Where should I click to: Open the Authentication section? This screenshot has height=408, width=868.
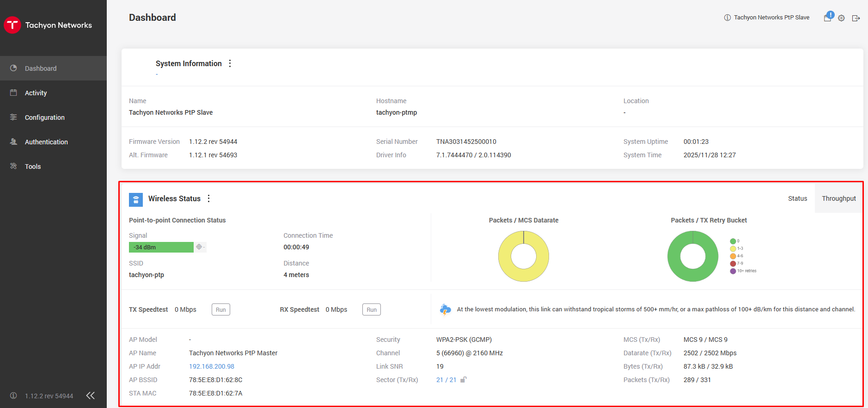53,142
